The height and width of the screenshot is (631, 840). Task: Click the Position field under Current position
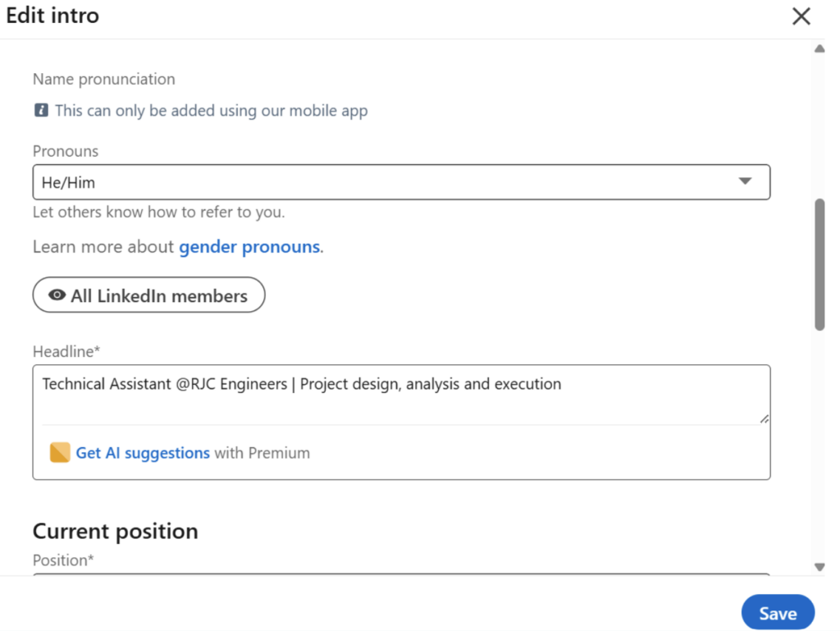click(400, 576)
